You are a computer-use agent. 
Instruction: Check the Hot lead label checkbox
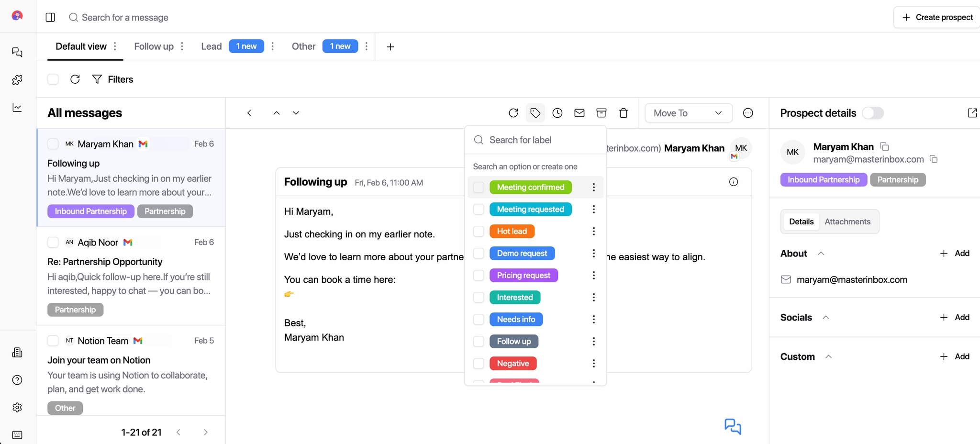coord(479,232)
